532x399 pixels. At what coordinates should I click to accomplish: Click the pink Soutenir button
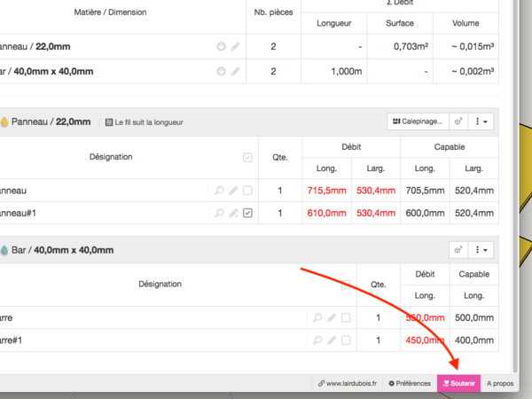tap(459, 384)
